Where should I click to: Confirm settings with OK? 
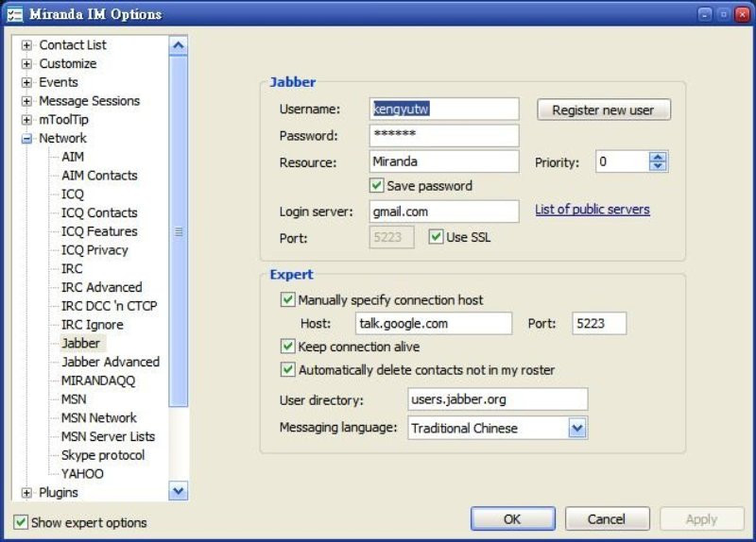pos(512,519)
